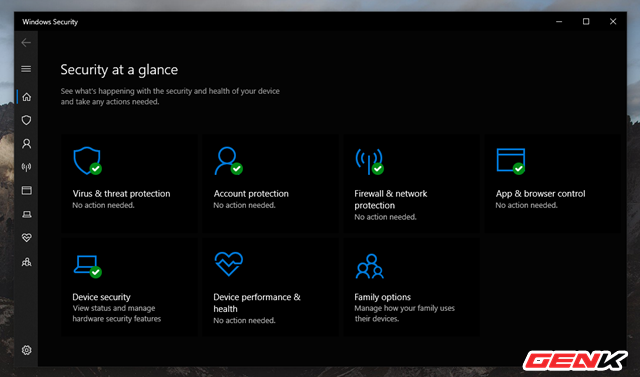Open the Family options tile
Viewport: 640px width, 377px height.
pos(411,288)
